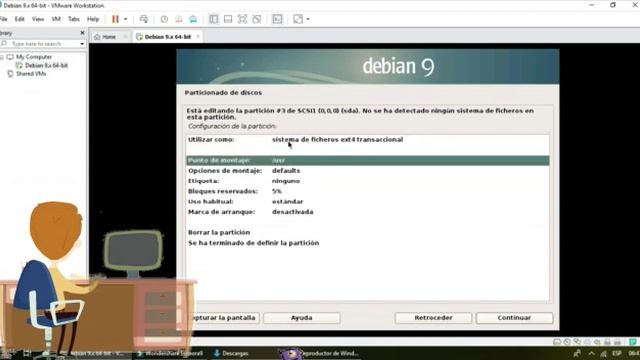This screenshot has width=640, height=360.
Task: Click the Unity mode icon
Action: tap(257, 19)
